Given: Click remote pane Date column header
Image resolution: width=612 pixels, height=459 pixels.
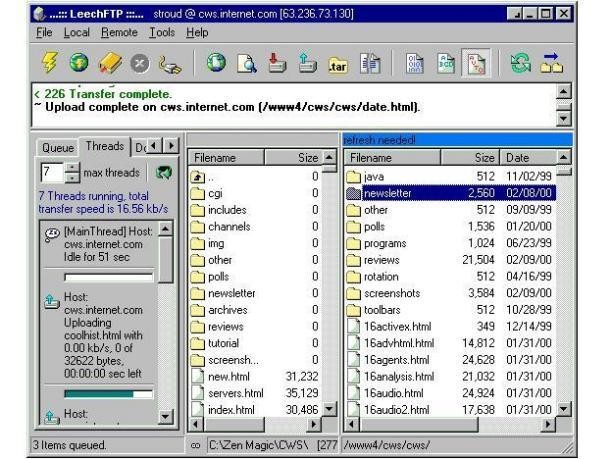Looking at the screenshot, I should [x=528, y=158].
